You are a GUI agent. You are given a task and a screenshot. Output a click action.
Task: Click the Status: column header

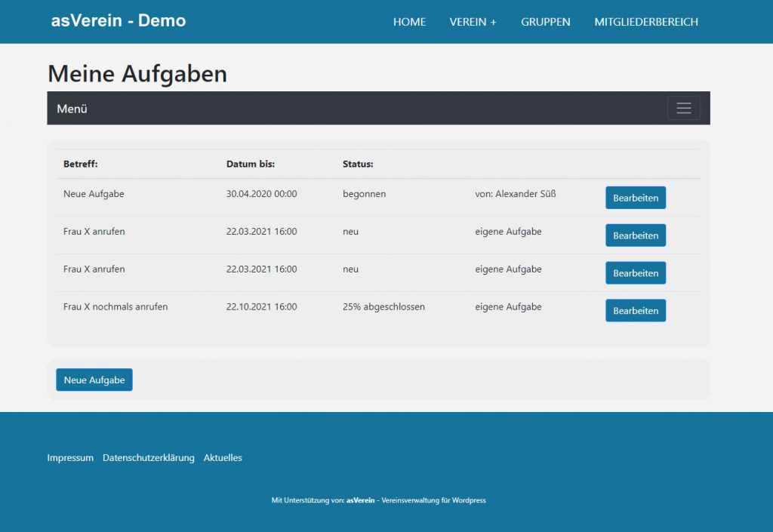pos(358,164)
